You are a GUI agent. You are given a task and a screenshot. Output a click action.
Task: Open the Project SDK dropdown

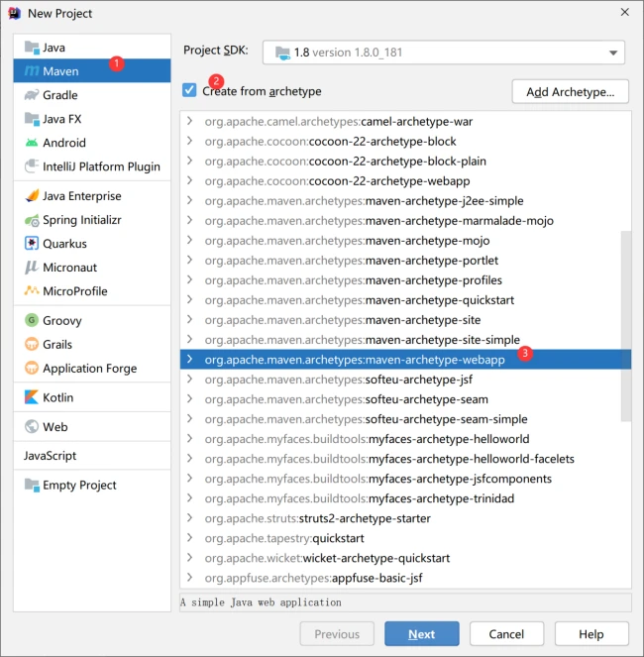tap(443, 53)
